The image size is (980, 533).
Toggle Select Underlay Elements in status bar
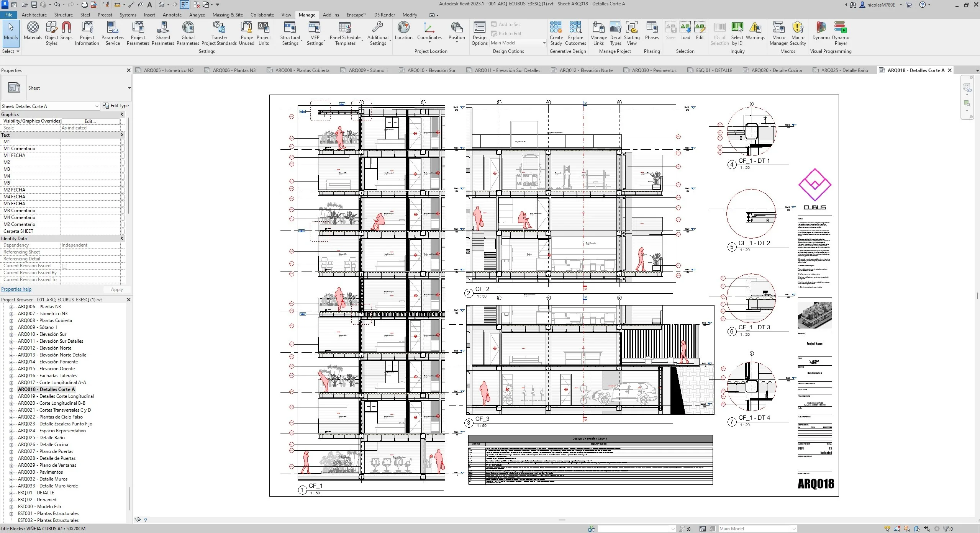(x=897, y=529)
